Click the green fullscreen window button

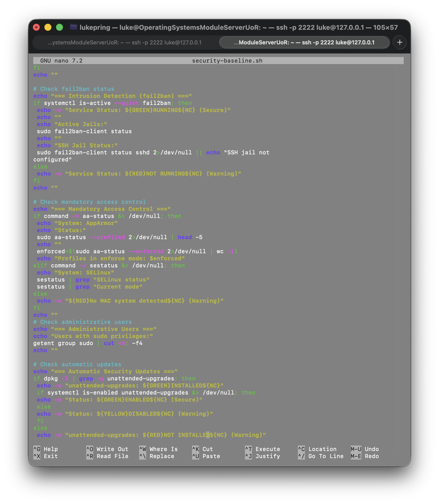59,27
